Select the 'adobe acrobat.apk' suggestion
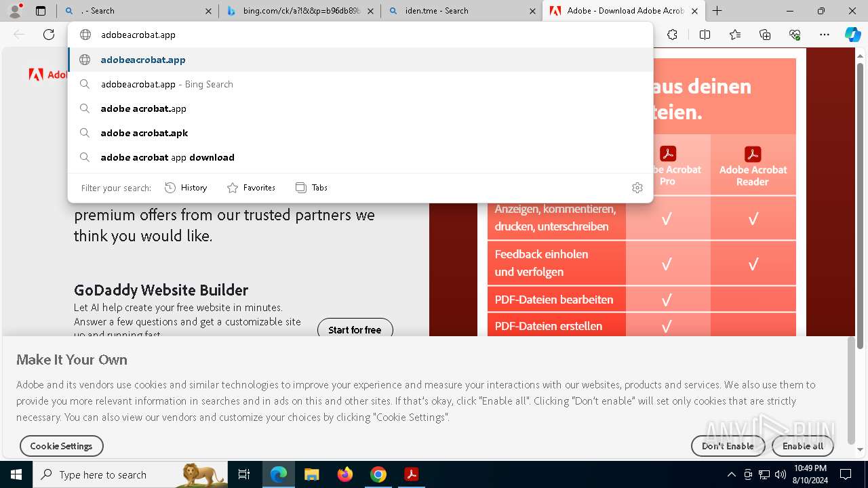This screenshot has height=488, width=868. [360, 133]
